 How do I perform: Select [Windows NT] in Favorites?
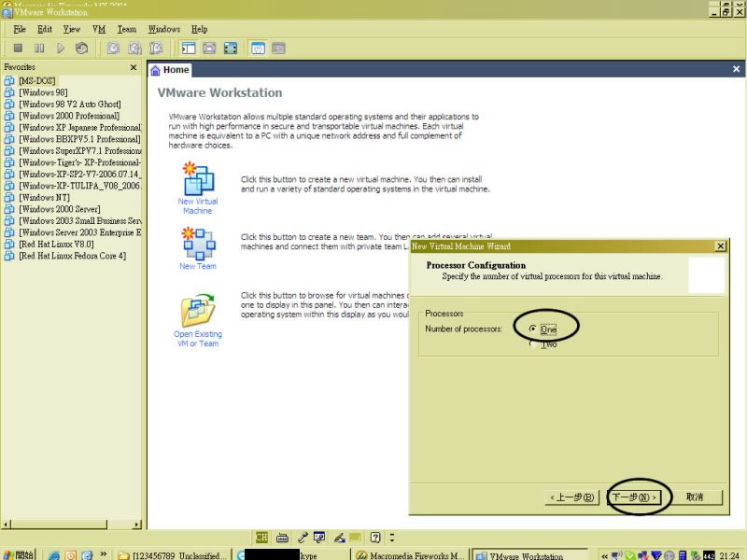coord(44,197)
